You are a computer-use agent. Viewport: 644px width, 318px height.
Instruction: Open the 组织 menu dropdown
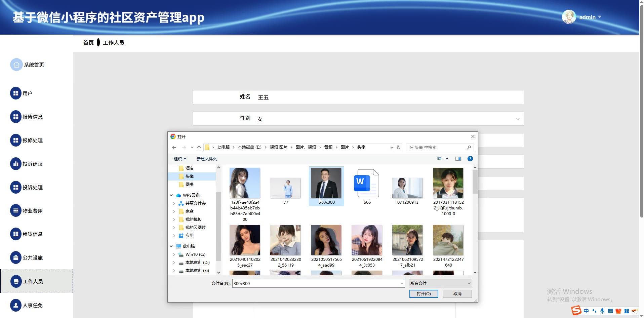pos(180,159)
